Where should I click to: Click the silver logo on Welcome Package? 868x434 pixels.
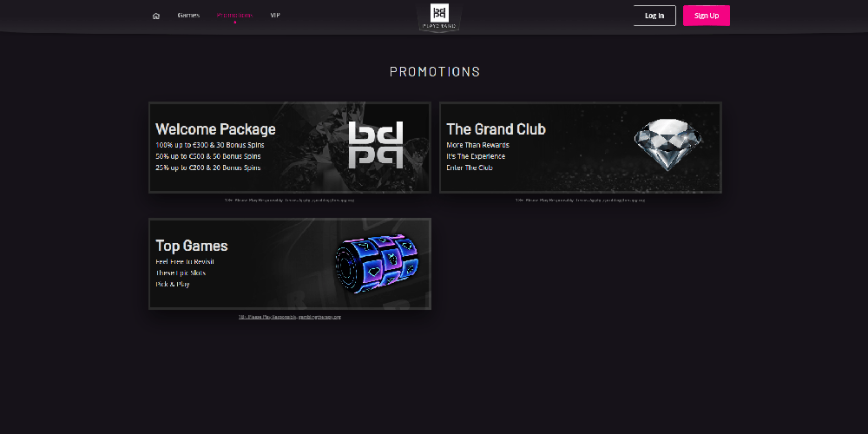[376, 145]
